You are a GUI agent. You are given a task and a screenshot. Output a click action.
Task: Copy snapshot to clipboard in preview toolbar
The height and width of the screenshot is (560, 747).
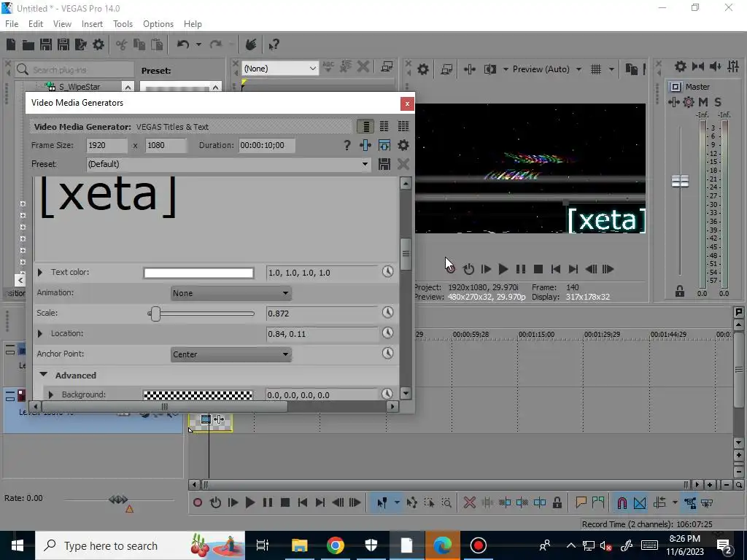click(631, 69)
